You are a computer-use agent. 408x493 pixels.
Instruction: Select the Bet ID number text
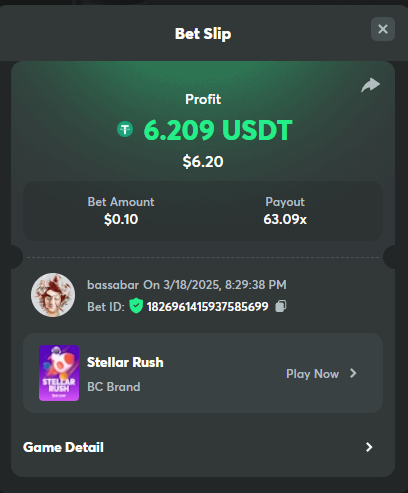click(x=207, y=307)
